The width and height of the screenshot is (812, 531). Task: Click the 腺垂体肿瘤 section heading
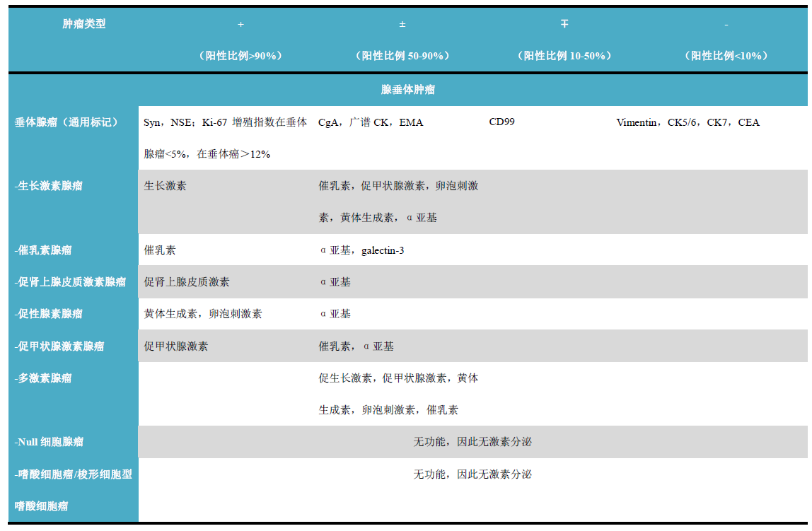pos(407,90)
